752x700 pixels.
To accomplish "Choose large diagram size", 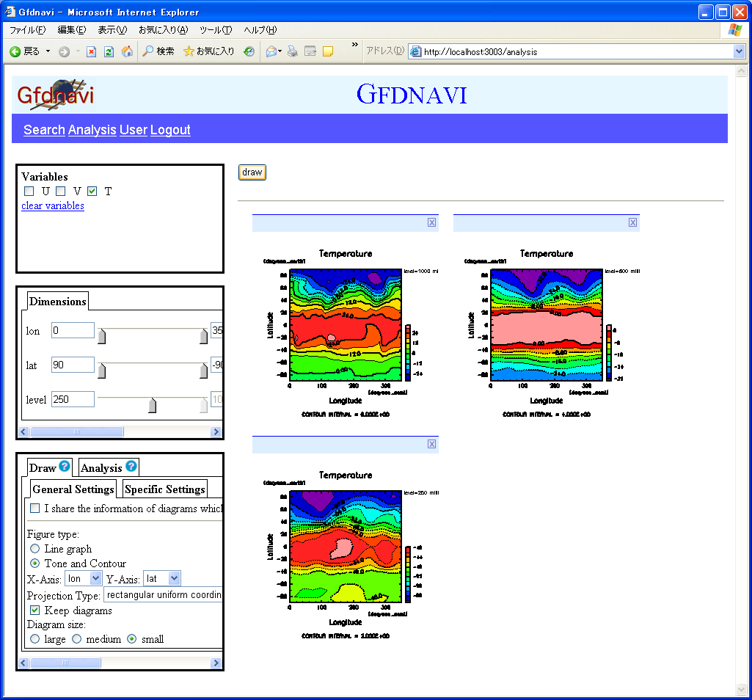I will 34,639.
